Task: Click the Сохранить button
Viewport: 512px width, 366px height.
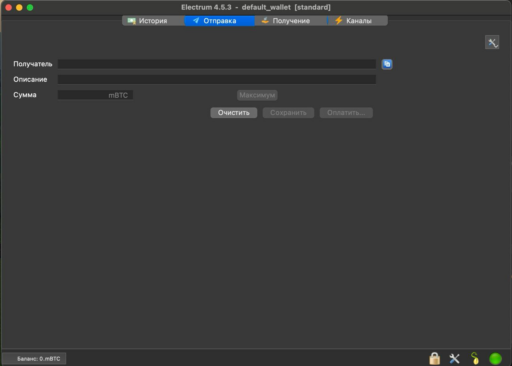Action: (x=288, y=113)
